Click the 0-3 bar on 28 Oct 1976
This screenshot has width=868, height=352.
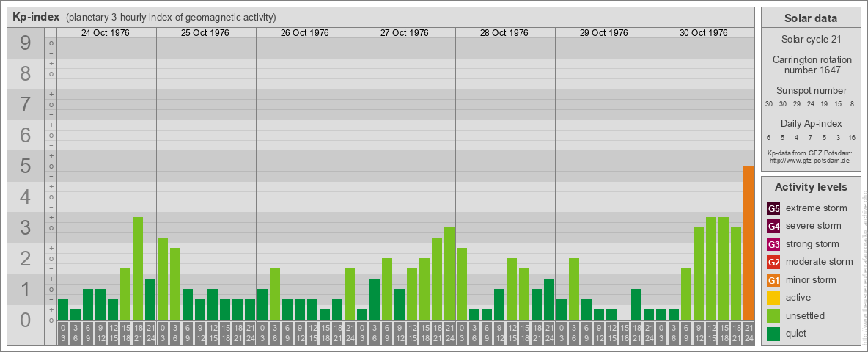tap(462, 285)
